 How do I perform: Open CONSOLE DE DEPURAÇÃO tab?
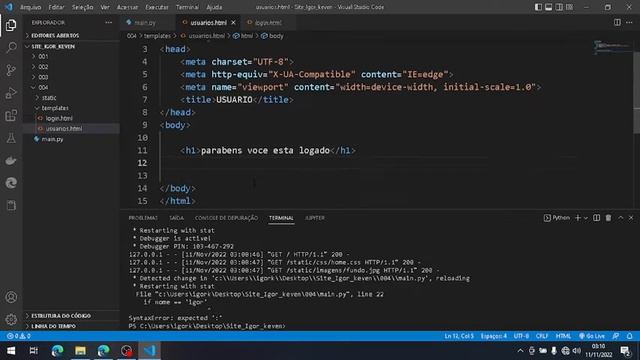click(x=226, y=218)
